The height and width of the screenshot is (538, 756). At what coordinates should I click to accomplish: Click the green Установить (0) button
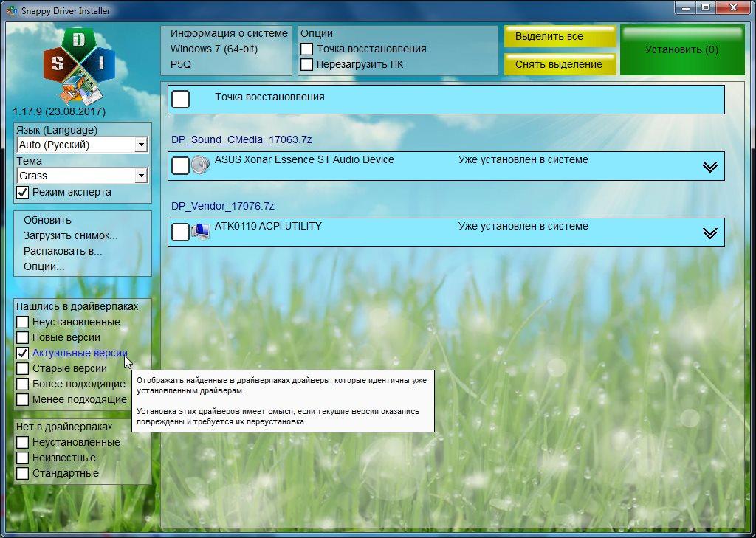[681, 50]
